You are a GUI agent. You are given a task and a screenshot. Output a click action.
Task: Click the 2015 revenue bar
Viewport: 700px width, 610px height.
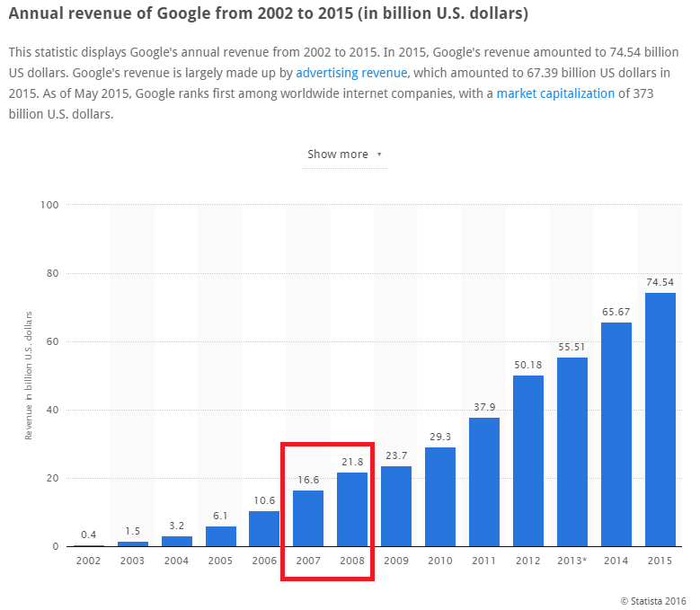pos(660,420)
